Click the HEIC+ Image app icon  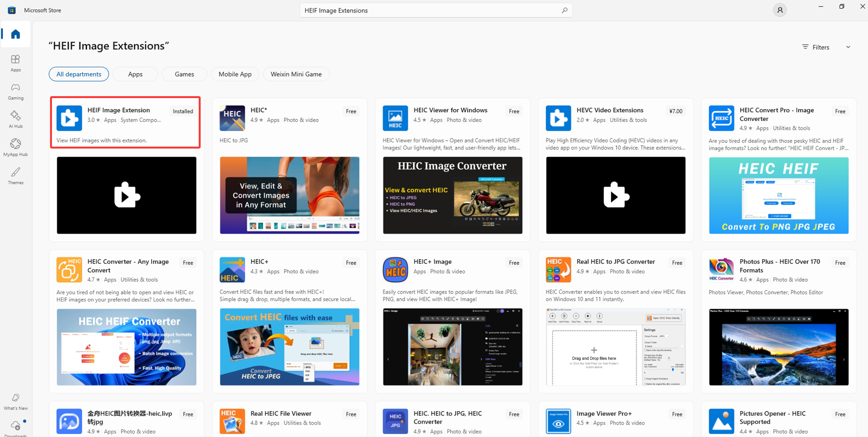396,270
